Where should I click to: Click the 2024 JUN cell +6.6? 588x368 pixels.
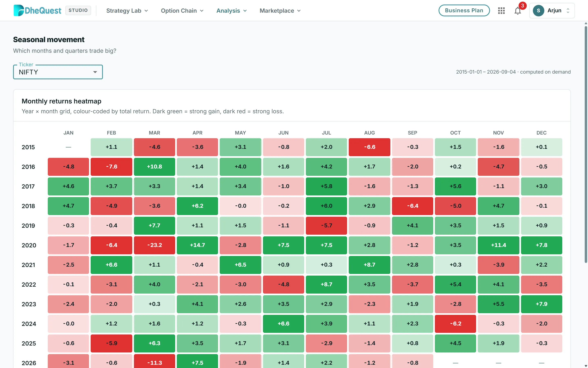[x=283, y=324]
